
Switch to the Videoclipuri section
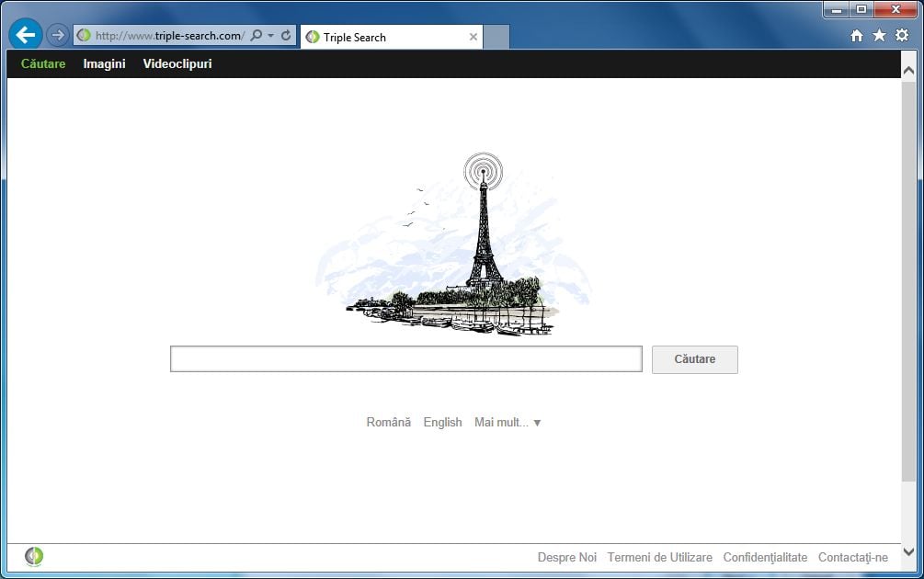(177, 63)
